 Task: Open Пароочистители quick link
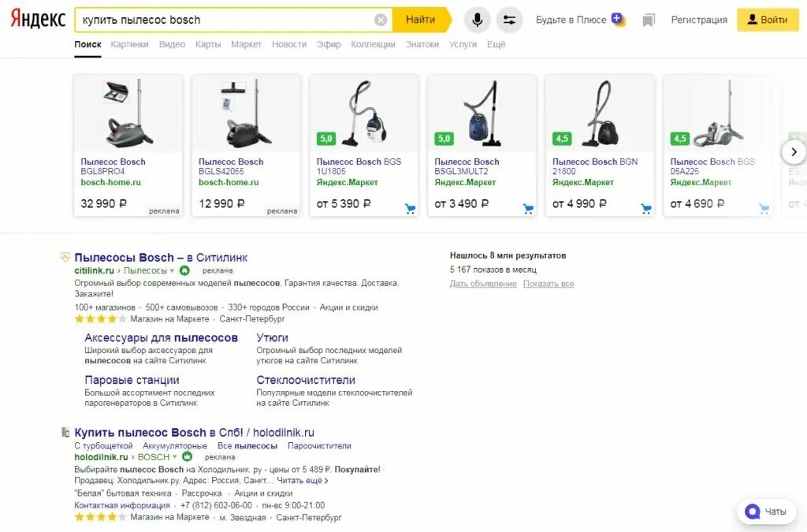319,445
